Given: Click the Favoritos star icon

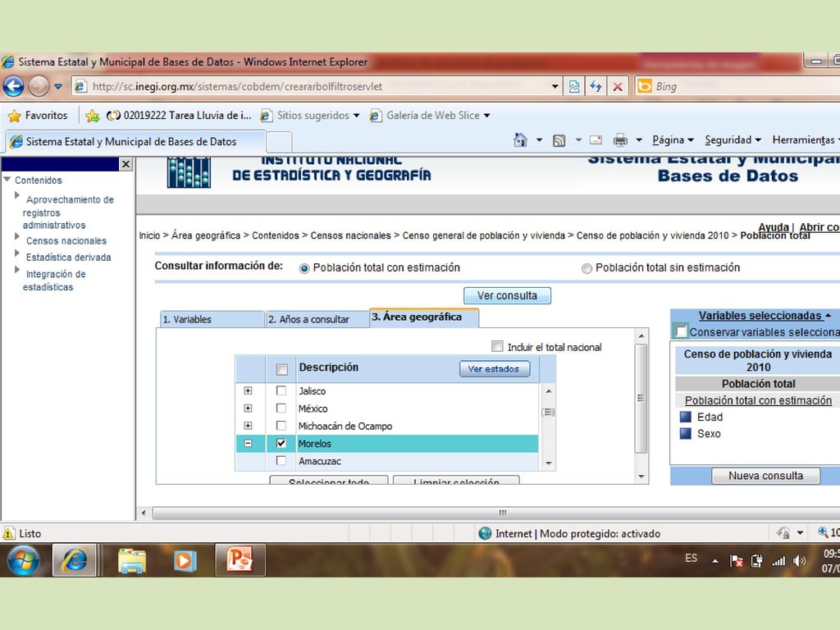Looking at the screenshot, I should pyautogui.click(x=15, y=115).
